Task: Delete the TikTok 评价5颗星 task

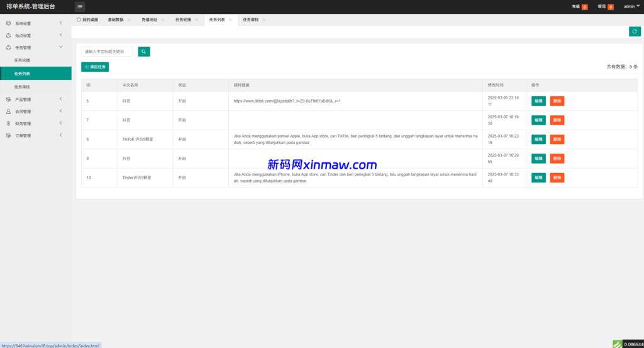Action: click(557, 139)
